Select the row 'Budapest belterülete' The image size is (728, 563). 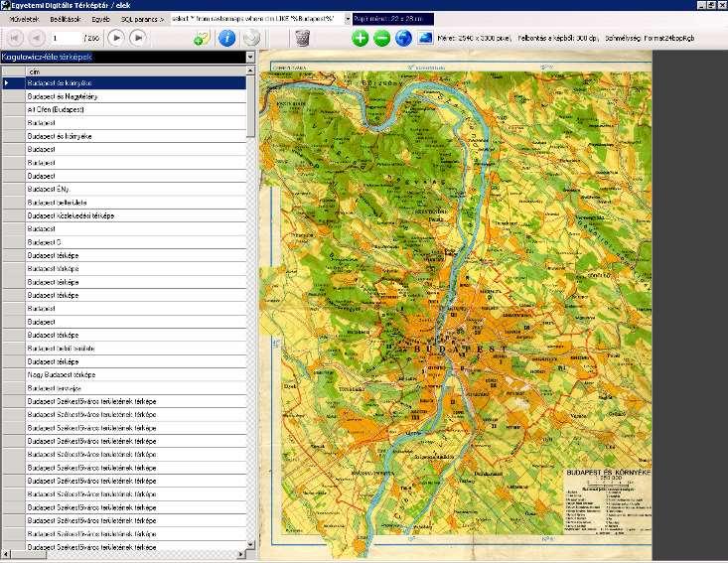tap(136, 203)
